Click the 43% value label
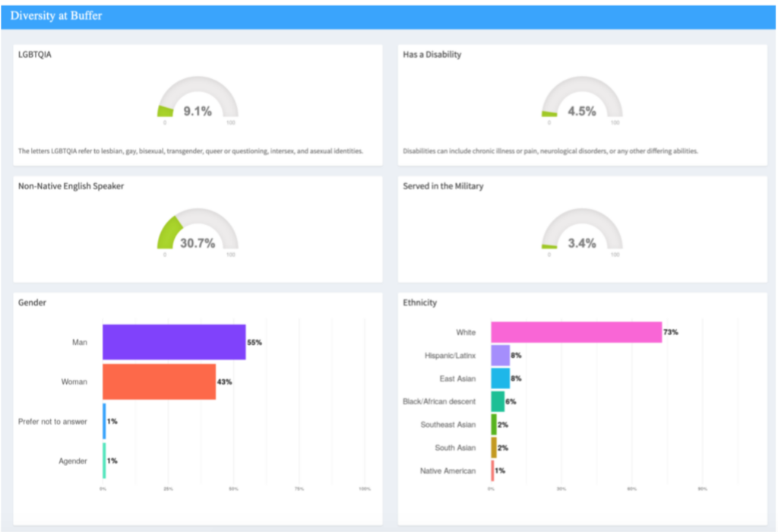 224,382
